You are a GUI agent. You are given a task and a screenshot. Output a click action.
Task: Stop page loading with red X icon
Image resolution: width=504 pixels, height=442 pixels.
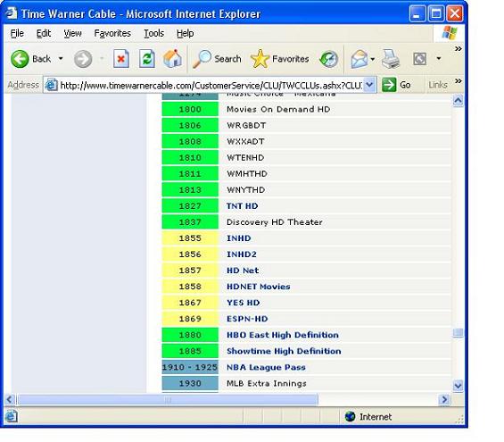click(121, 59)
